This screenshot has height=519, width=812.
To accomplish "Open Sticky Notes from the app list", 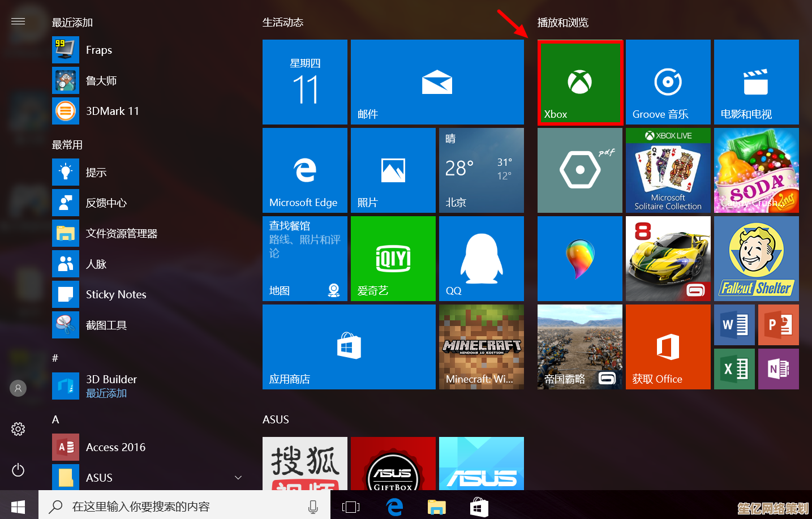I will 116,294.
